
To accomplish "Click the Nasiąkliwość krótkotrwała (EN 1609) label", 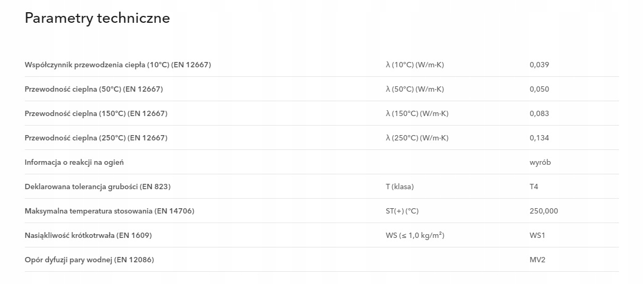I will [88, 235].
